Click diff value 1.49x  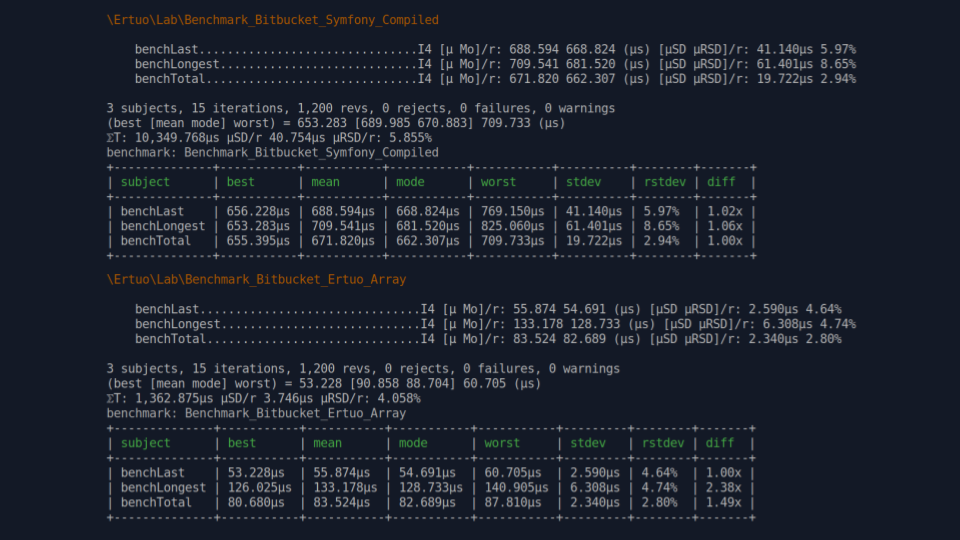(724, 502)
